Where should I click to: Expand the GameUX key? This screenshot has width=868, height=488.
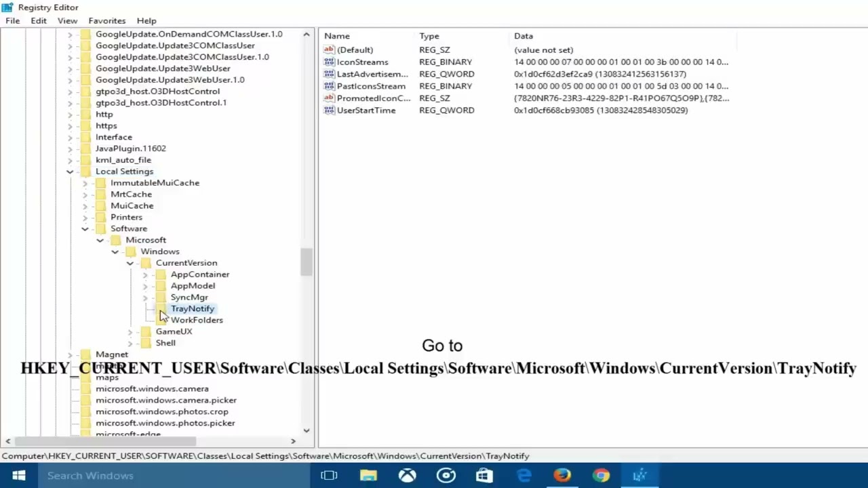point(130,331)
